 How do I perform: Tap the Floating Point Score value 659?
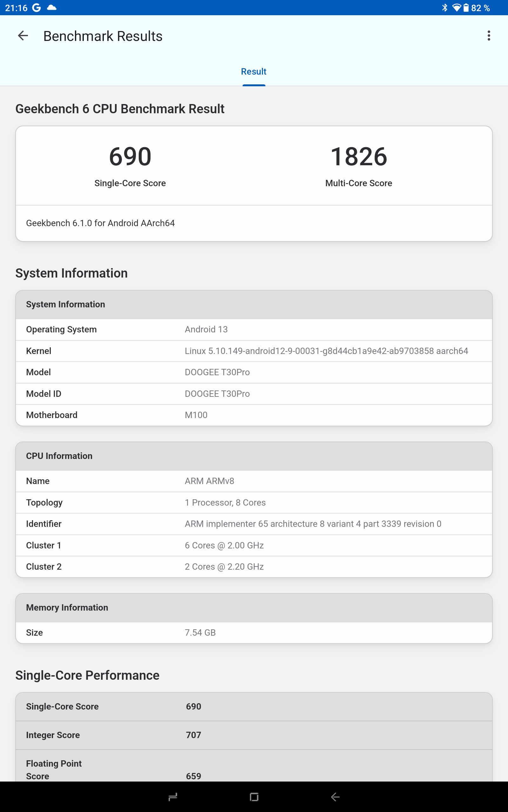[x=194, y=776]
